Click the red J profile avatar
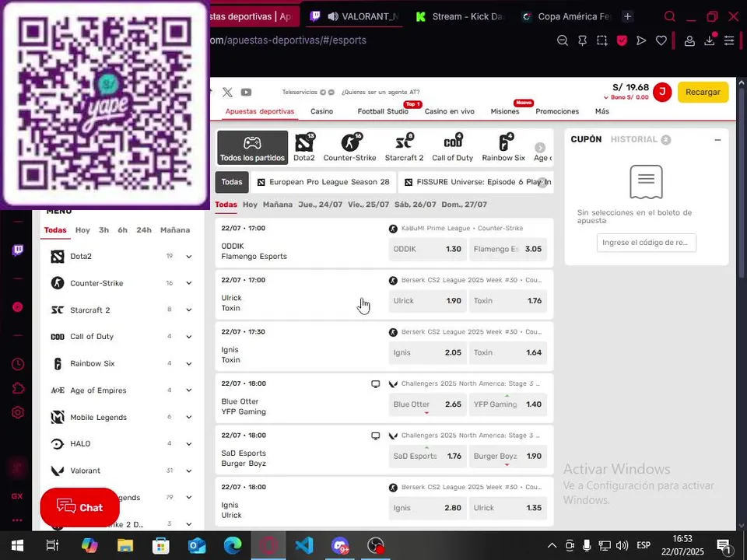 [x=662, y=92]
